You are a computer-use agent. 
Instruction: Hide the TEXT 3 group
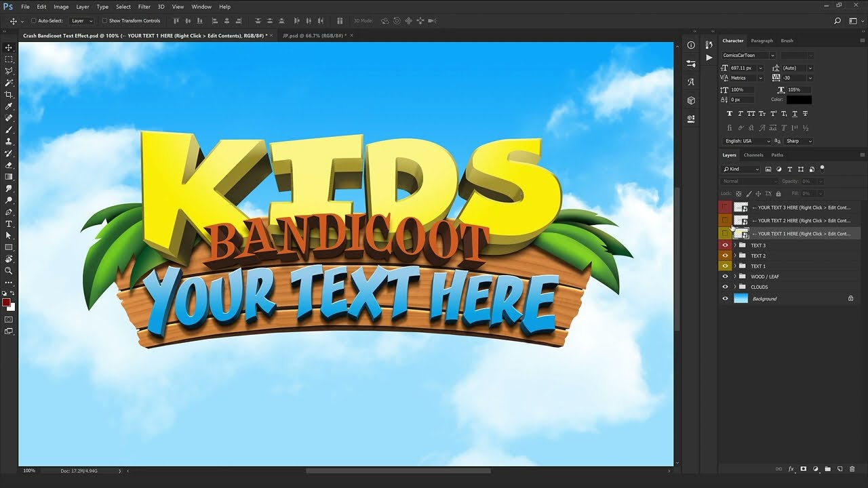725,245
